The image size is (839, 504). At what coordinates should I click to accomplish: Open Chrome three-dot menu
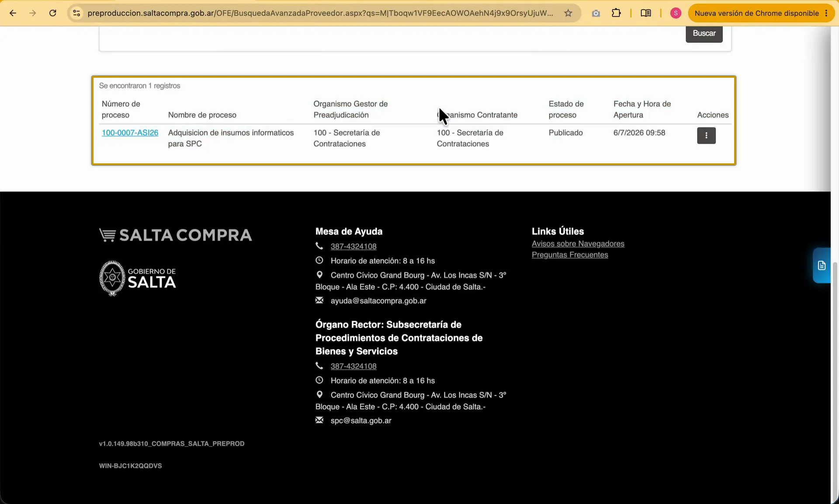(826, 13)
